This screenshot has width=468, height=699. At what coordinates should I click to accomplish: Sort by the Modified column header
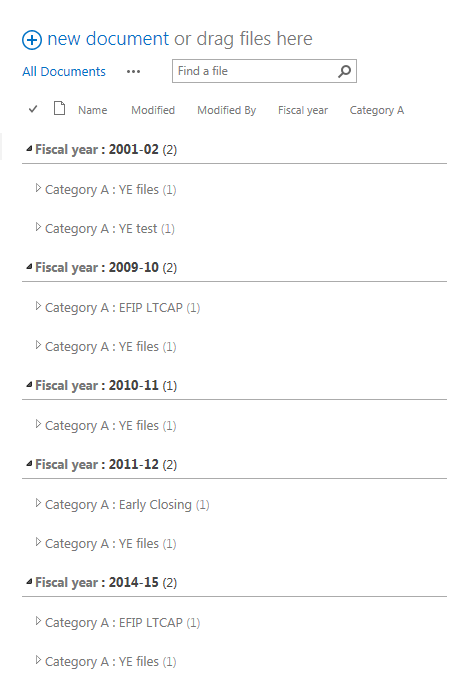pos(153,110)
